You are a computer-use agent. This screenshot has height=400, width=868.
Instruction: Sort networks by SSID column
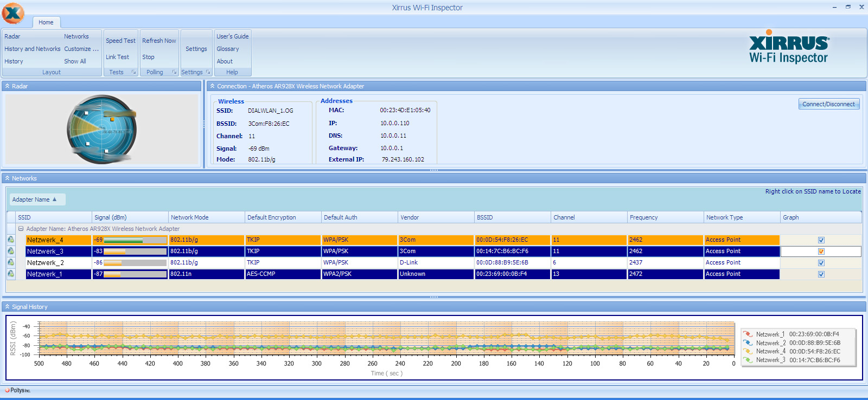(x=54, y=217)
